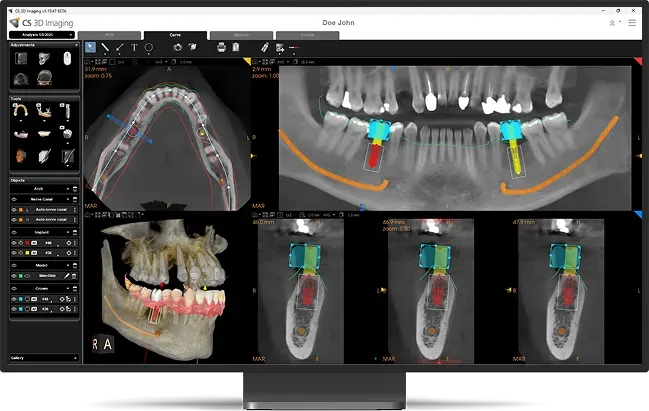The height and width of the screenshot is (411, 649).
Task: Open options menu for implant #46
Action: click(75, 243)
